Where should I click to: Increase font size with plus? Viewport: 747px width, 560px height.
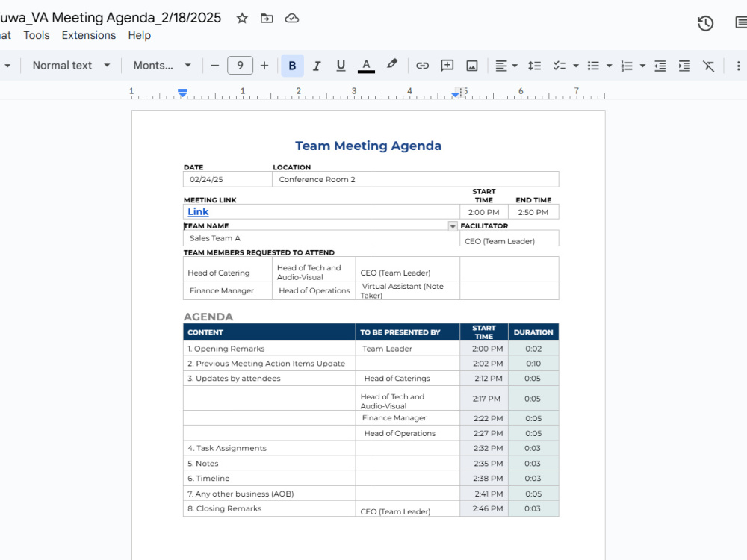click(x=264, y=66)
